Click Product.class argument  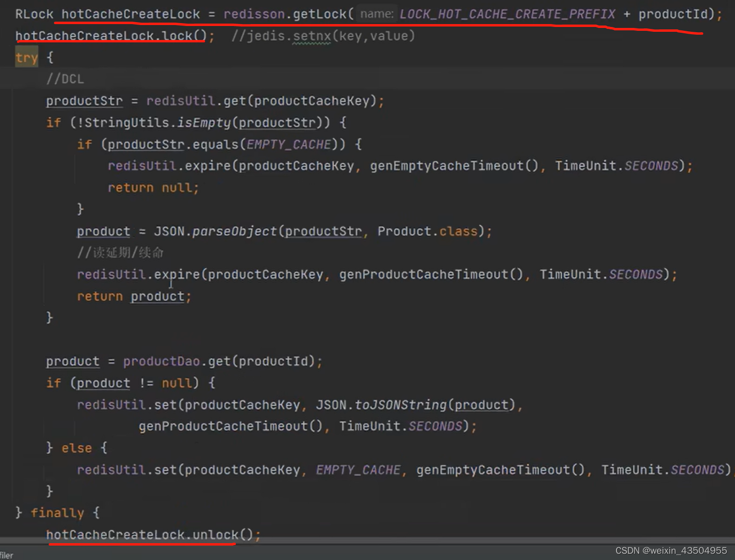[427, 231]
